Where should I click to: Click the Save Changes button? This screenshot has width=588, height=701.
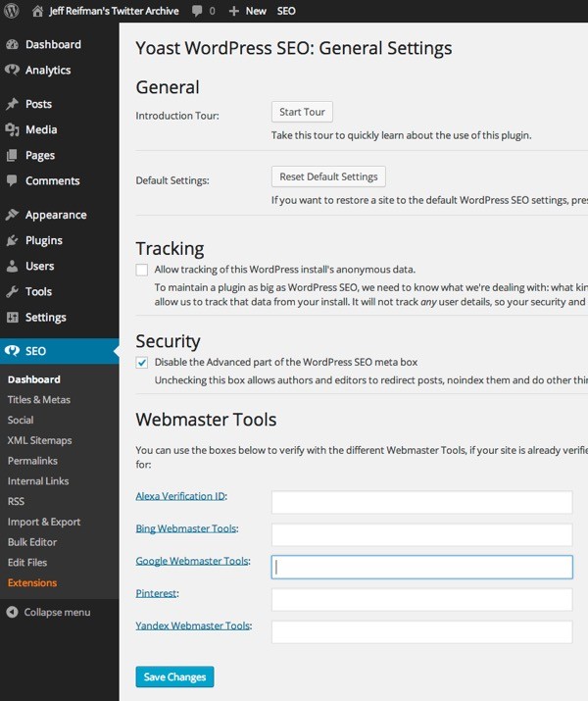click(x=174, y=676)
